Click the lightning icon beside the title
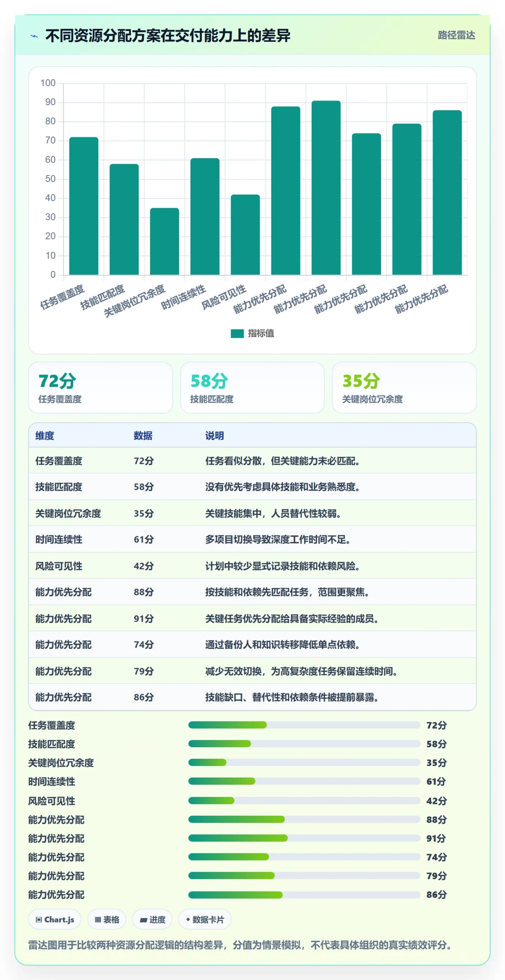The image size is (505, 980). pos(34,36)
